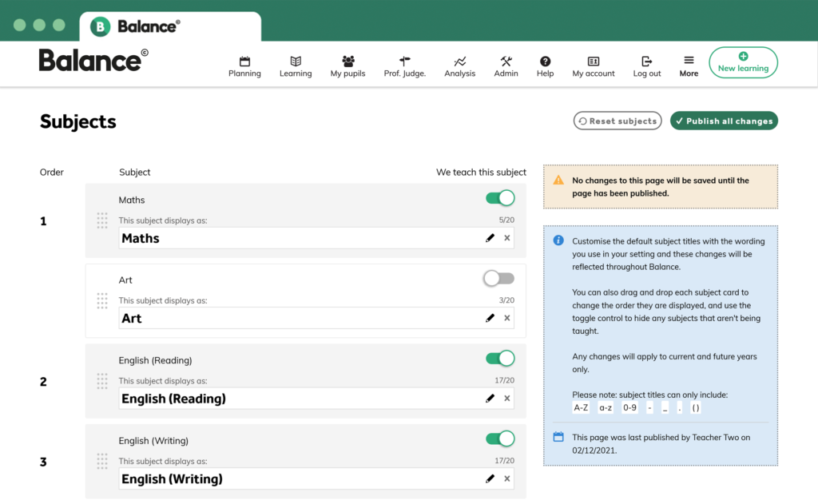
Task: Click the Analysis menu label
Action: [459, 73]
